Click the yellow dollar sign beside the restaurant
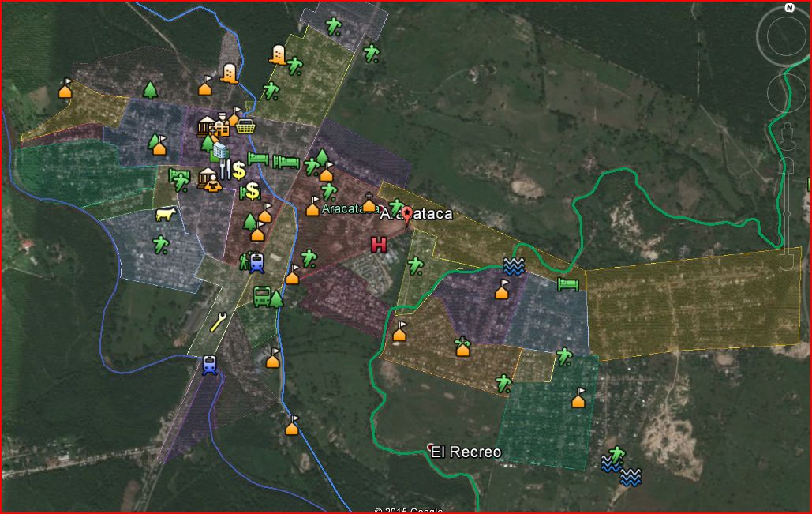This screenshot has width=812, height=514. click(x=238, y=170)
